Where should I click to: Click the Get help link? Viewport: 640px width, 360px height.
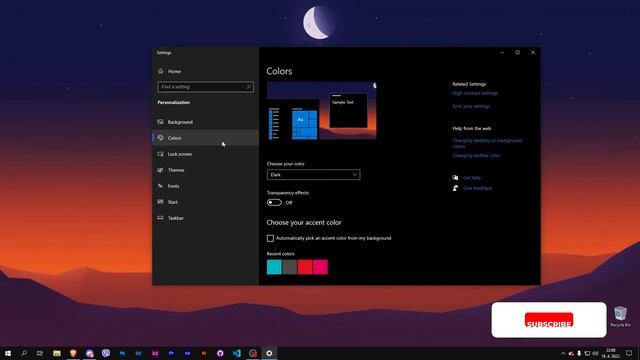(472, 178)
